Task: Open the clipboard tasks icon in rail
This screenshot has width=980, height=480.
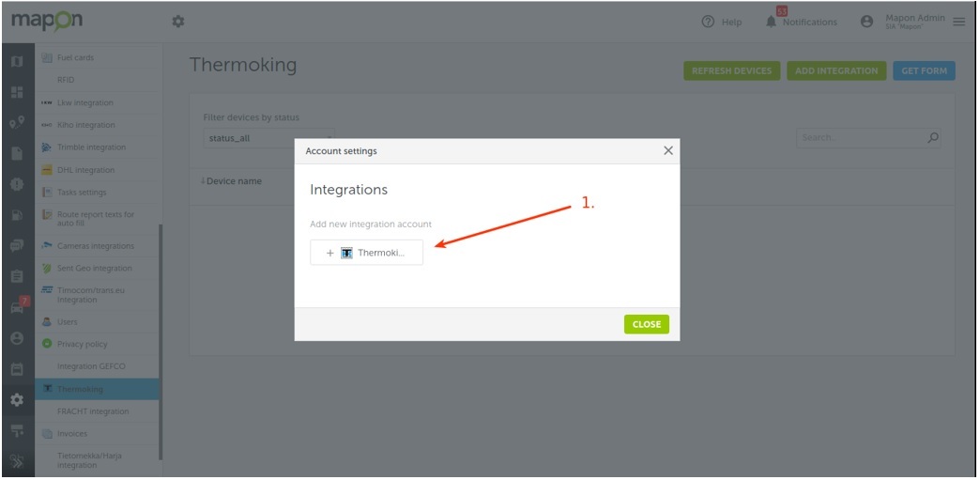Action: (17, 276)
